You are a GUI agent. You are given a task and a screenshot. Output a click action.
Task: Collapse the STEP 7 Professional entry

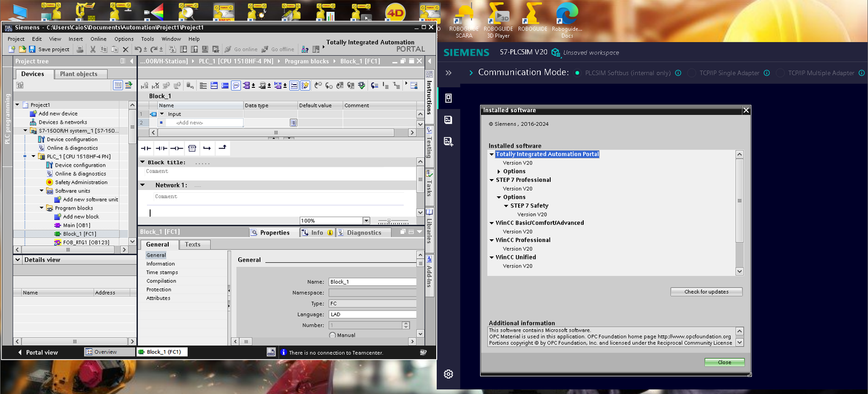coord(492,180)
